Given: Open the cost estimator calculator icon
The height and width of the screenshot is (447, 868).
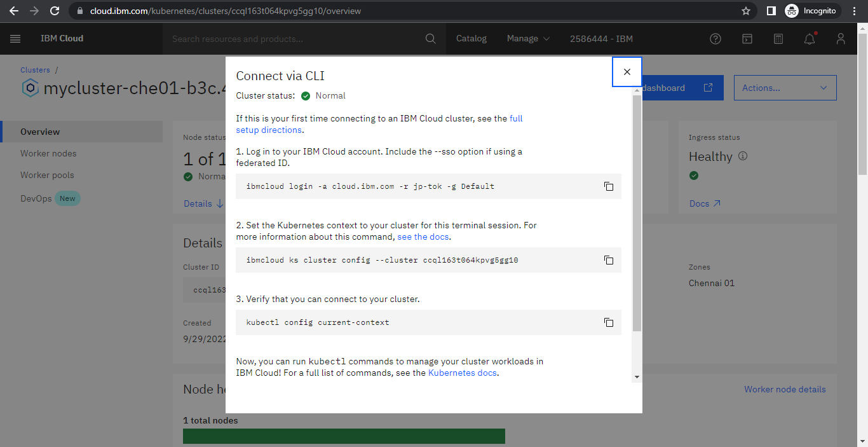Looking at the screenshot, I should point(778,39).
